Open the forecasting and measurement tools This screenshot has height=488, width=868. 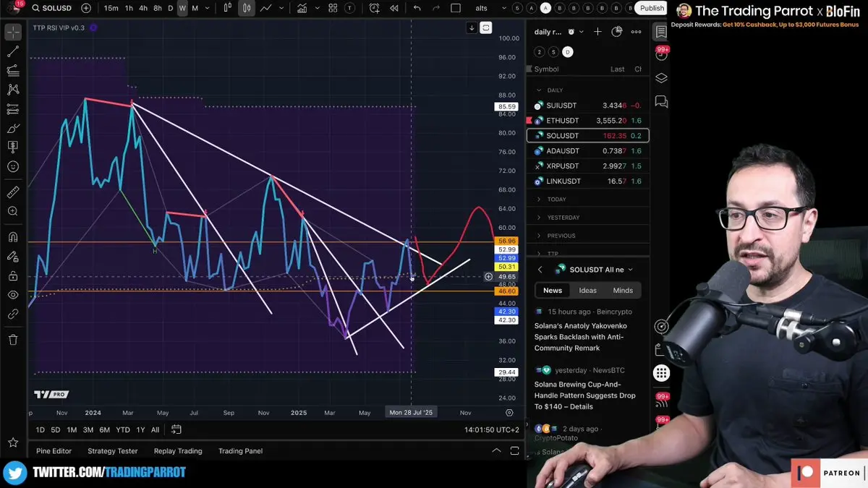pyautogui.click(x=13, y=109)
